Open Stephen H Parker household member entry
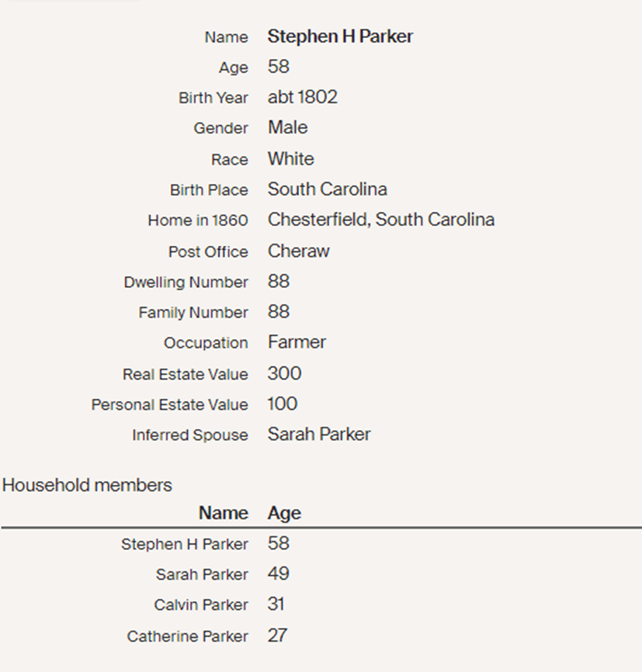 184,545
